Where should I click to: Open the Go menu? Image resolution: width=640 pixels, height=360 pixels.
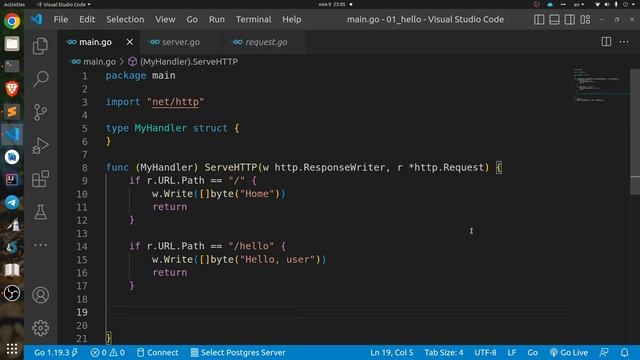[192, 19]
